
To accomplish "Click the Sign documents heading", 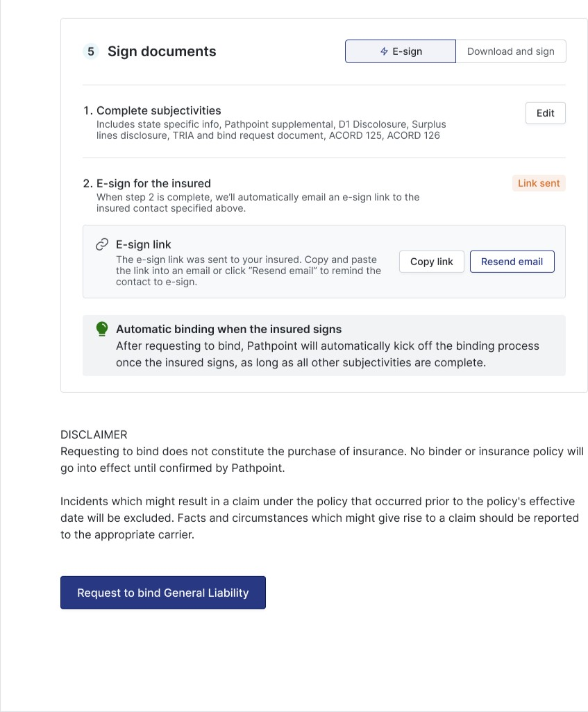I will [162, 51].
